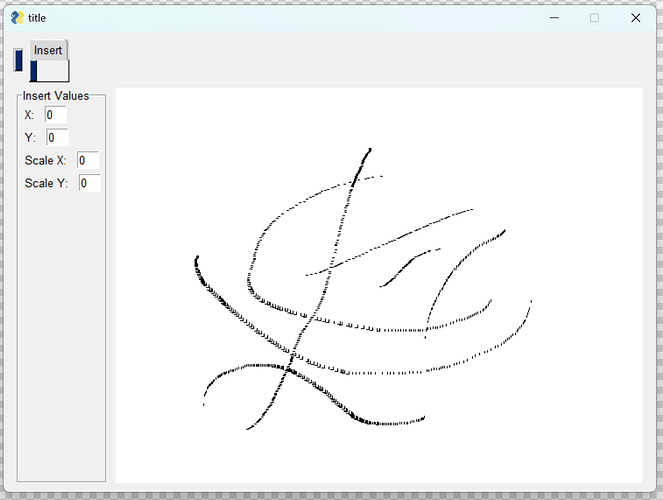Click the small blue button left of Insert
663x500 pixels.
click(18, 60)
